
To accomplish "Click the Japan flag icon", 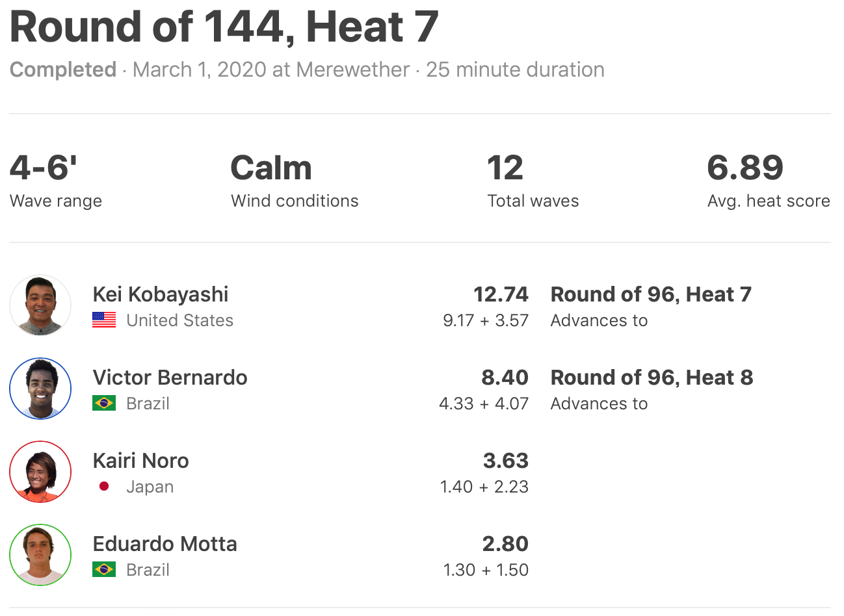I will pos(104,487).
